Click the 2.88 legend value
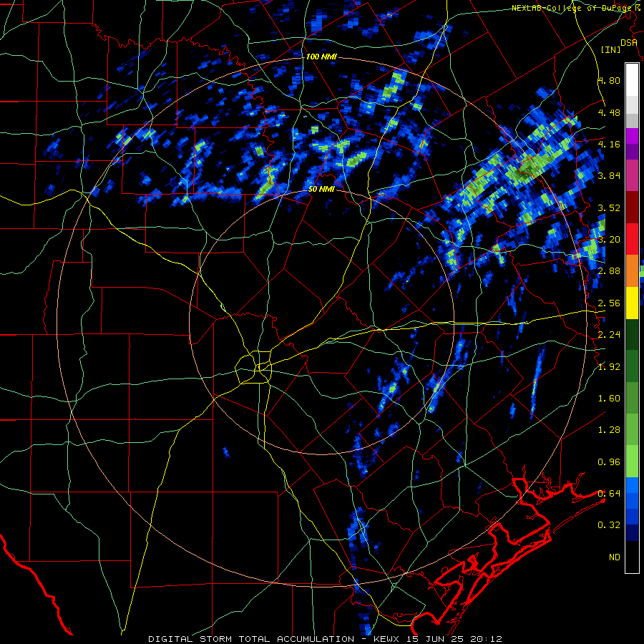Viewport: 644px width, 644px height. [x=609, y=271]
